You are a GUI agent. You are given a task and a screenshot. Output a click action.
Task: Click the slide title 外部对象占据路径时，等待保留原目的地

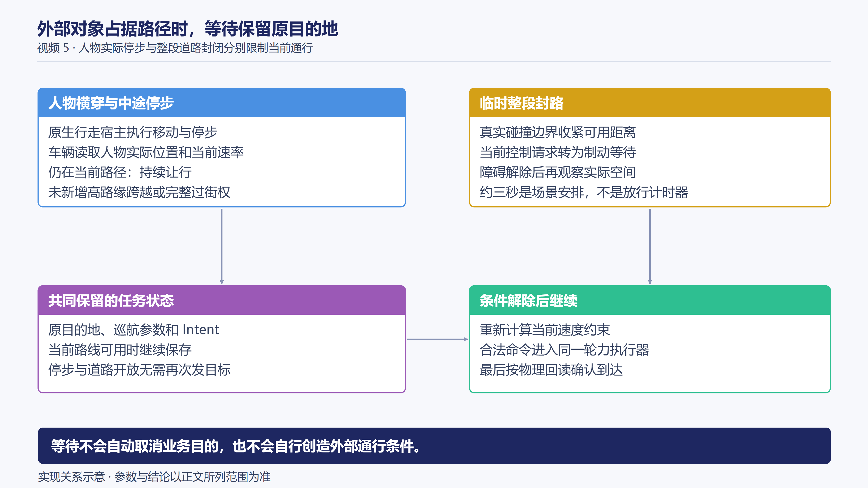click(187, 29)
